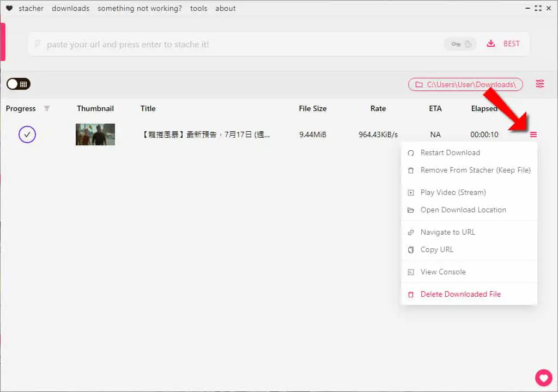Open the tools menu
This screenshot has width=558, height=392.
pos(198,8)
